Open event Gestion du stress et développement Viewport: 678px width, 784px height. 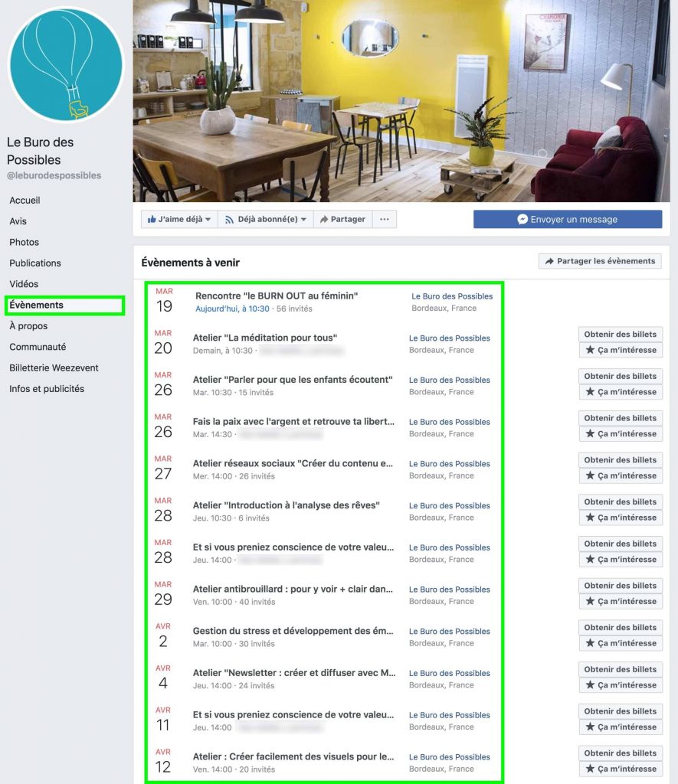coord(293,631)
